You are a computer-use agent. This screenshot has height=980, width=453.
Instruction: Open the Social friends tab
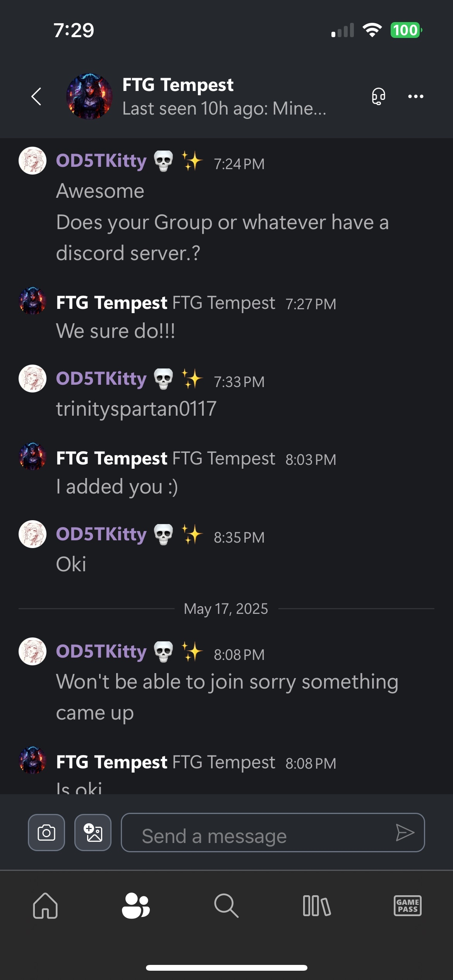coord(136,906)
